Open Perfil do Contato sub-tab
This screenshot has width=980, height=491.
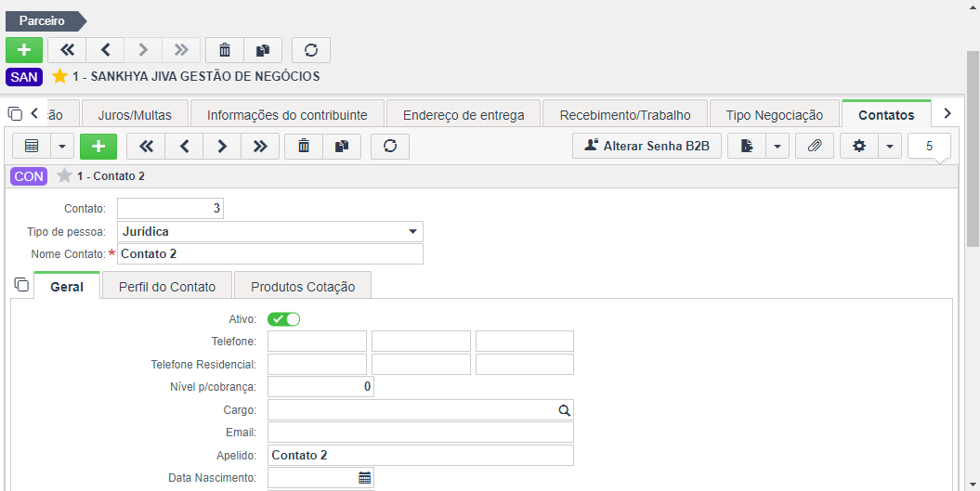(x=167, y=287)
